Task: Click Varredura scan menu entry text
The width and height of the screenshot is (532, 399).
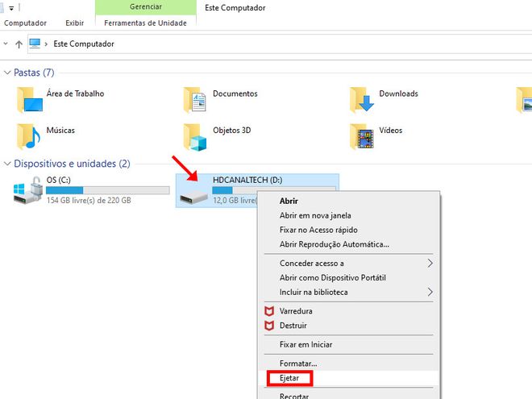Action: 296,311
